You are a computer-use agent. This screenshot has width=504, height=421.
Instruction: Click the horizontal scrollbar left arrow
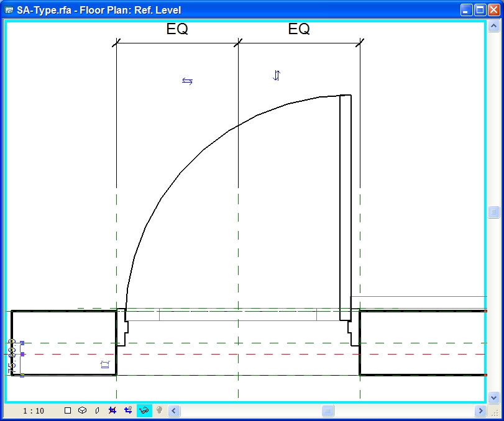pos(174,410)
